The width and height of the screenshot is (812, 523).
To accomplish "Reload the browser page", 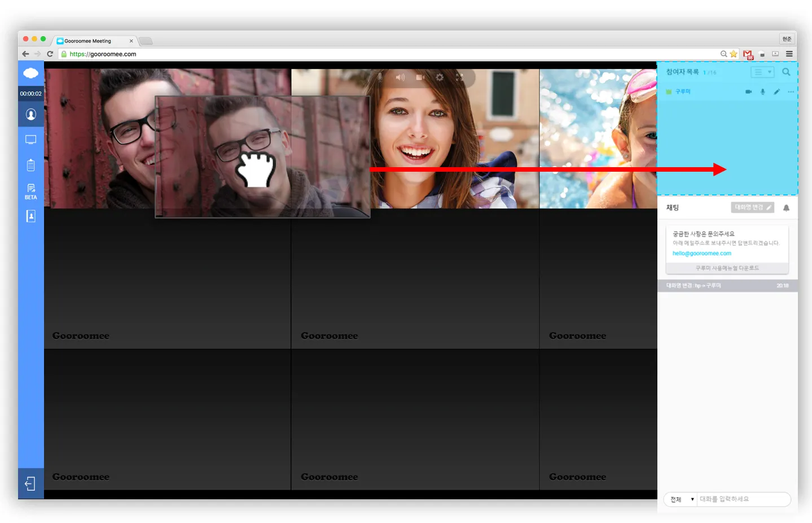I will click(x=50, y=54).
